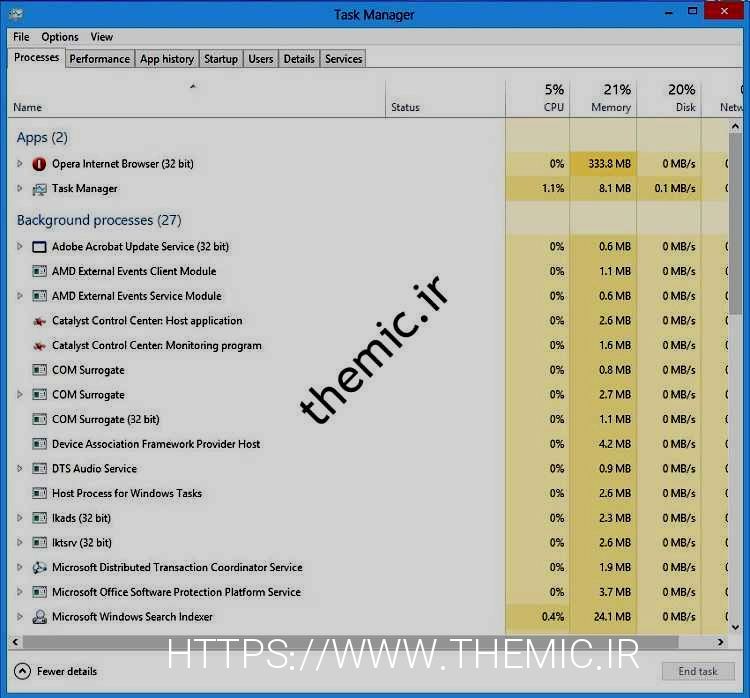
Task: Click the lkads (32 bit) icon
Action: coord(39,518)
